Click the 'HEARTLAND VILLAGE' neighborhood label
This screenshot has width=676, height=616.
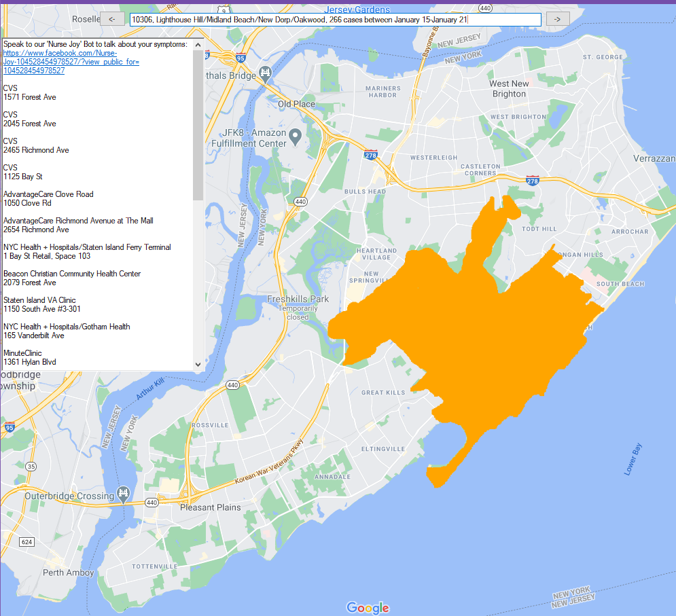coord(376,254)
